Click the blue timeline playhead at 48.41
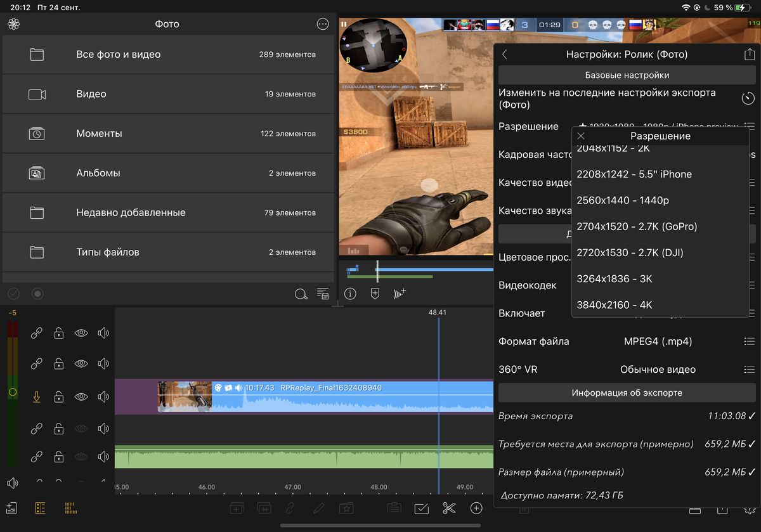The height and width of the screenshot is (532, 761). coord(438,406)
